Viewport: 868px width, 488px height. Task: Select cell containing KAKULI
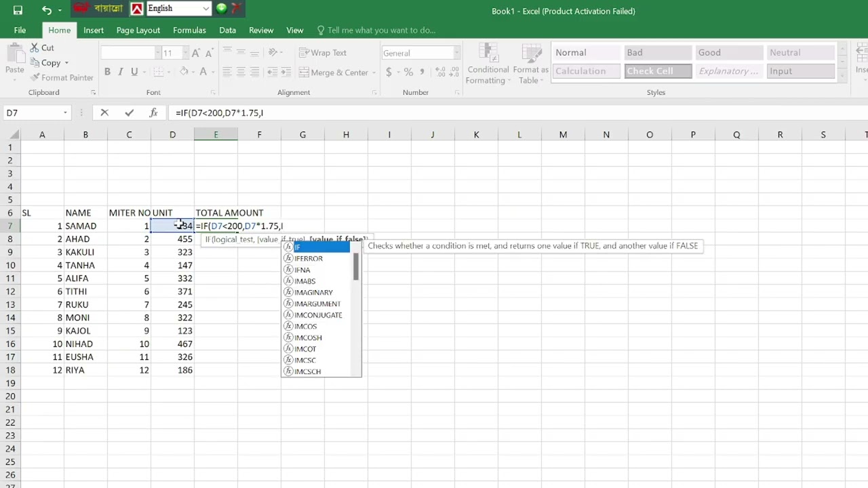85,252
